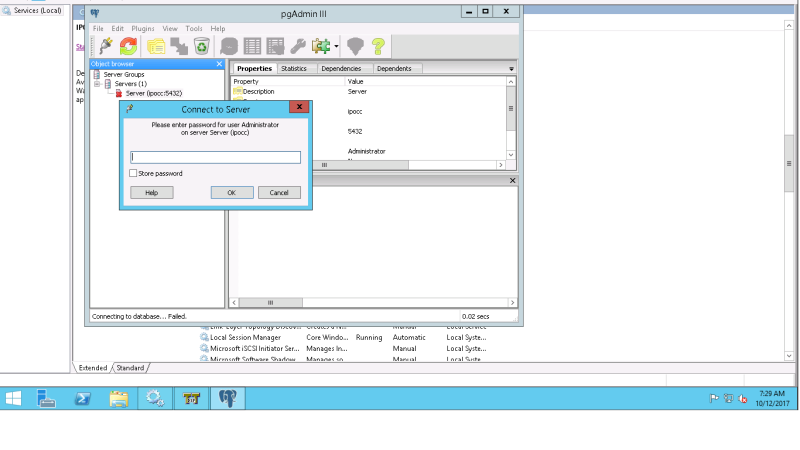Switch to the Statistics tab
Viewport: 800px width, 450px height.
[294, 68]
